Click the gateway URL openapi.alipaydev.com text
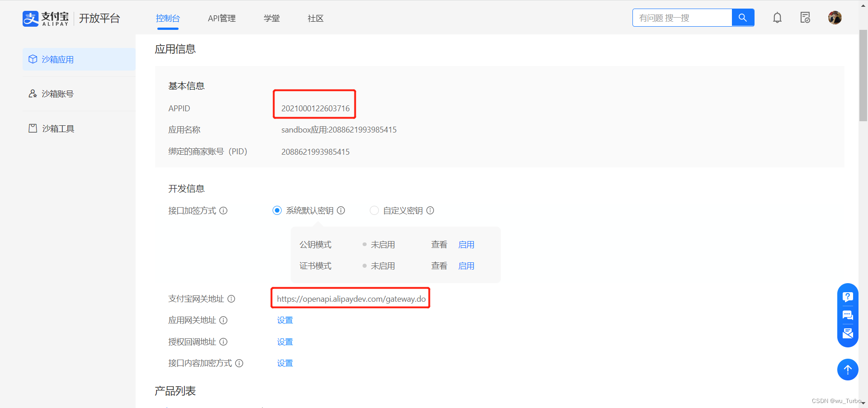 351,299
